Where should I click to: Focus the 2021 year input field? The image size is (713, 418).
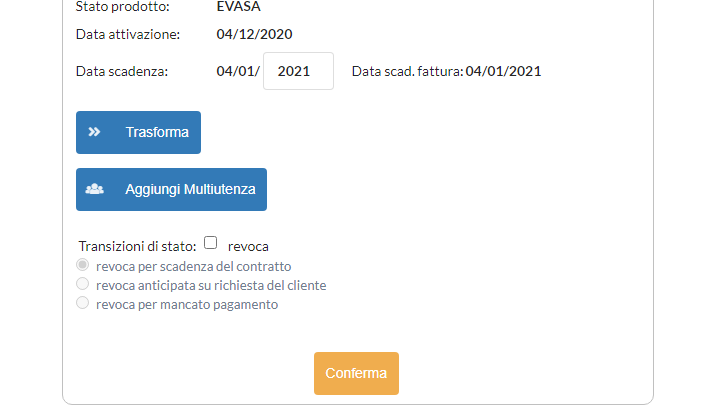pos(298,71)
